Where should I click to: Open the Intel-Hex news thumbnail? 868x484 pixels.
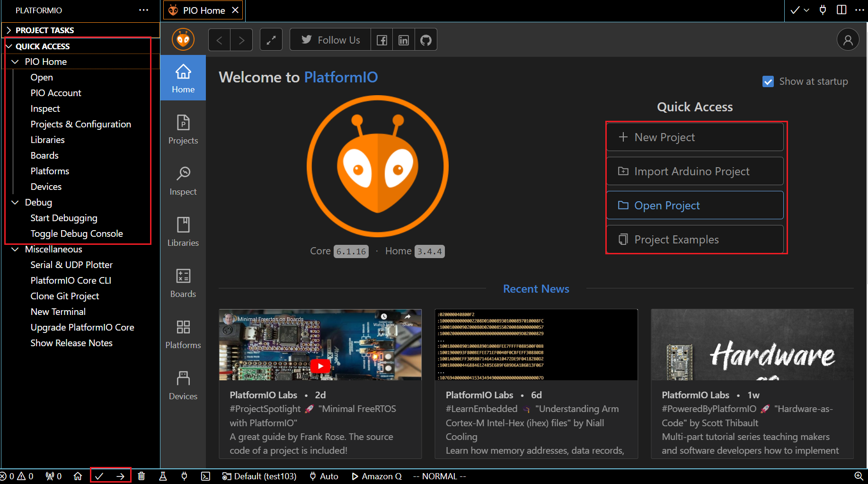point(536,345)
